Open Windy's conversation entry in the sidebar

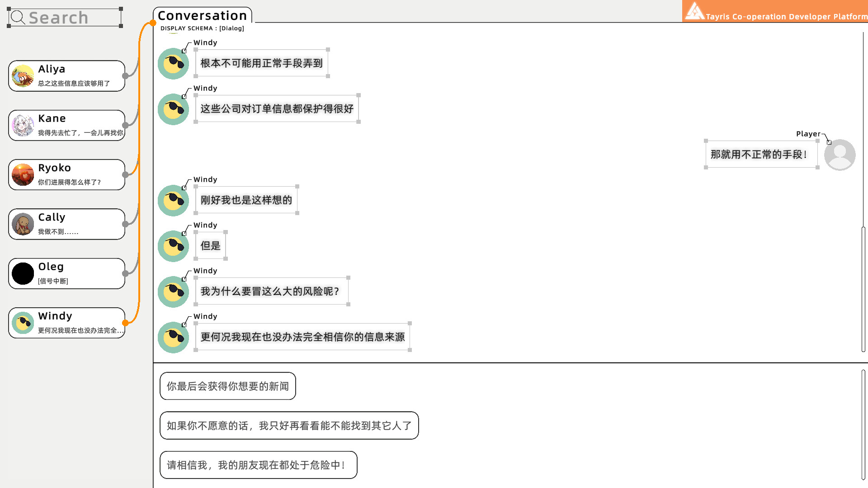pos(66,322)
